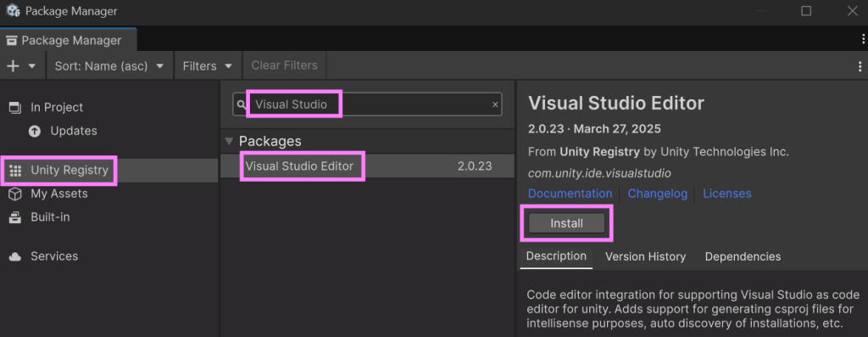Select the Built-in packages icon
This screenshot has height=337, width=868.
pos(15,217)
